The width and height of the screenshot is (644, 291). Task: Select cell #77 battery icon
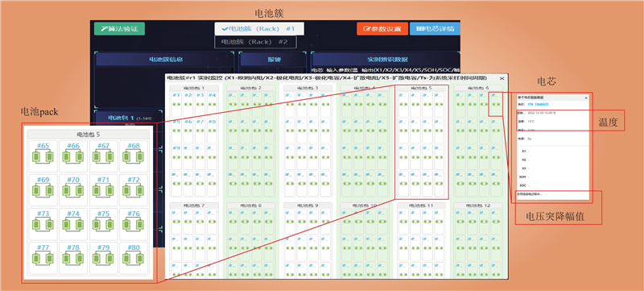click(x=43, y=258)
